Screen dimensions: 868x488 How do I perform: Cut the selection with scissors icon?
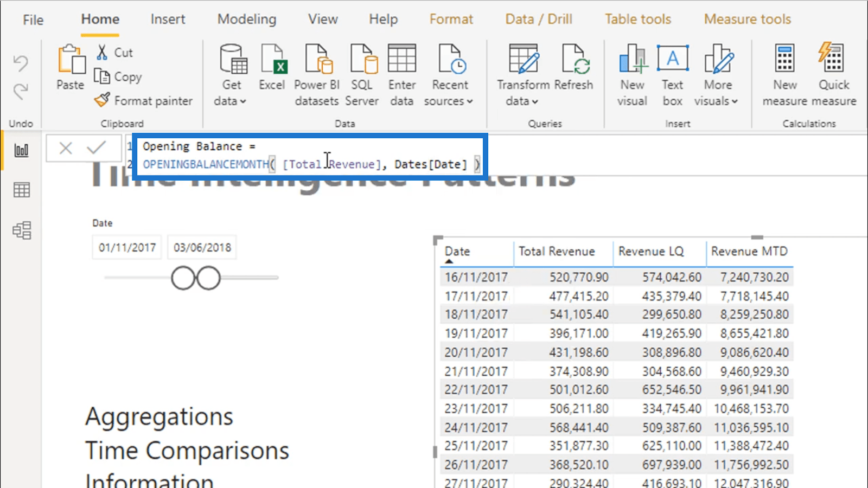(101, 52)
